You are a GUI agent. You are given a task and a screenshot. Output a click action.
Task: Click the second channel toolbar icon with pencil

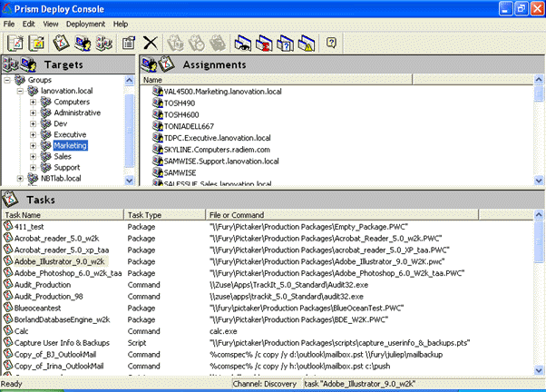36,44
